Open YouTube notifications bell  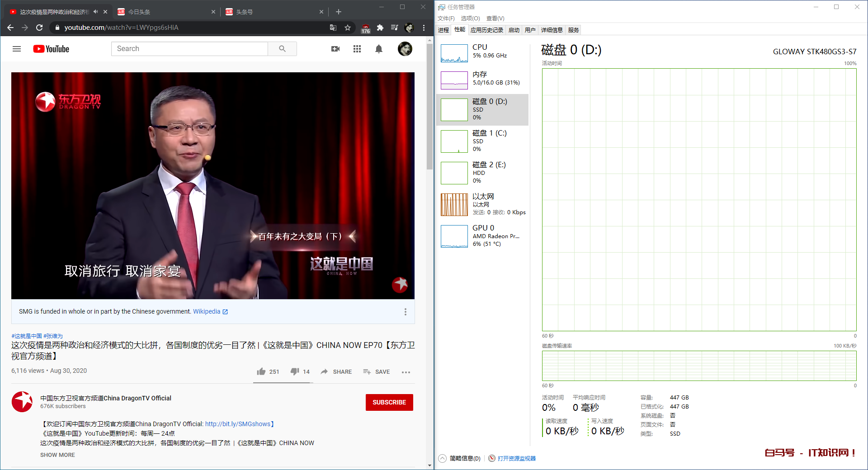[x=379, y=49]
